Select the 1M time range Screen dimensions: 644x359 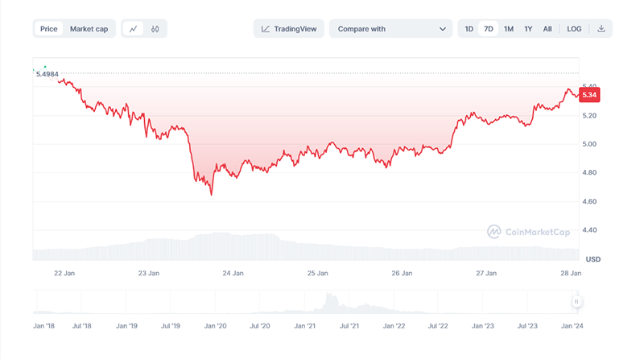click(x=509, y=29)
